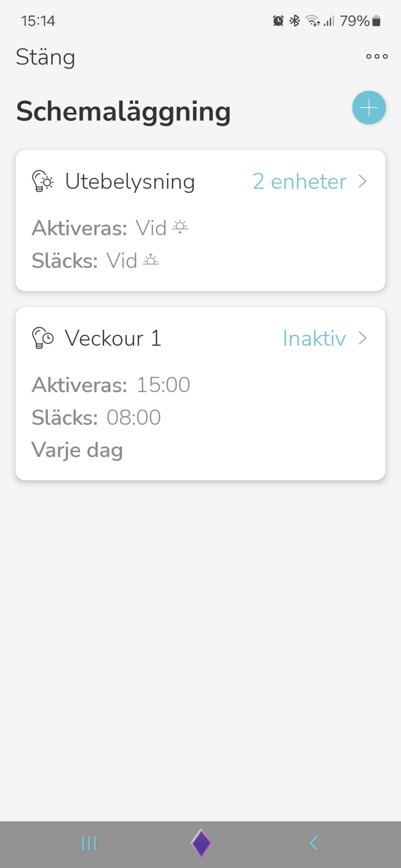This screenshot has width=401, height=868.
Task: Open the Veckour 1 schedule title
Action: [x=113, y=338]
